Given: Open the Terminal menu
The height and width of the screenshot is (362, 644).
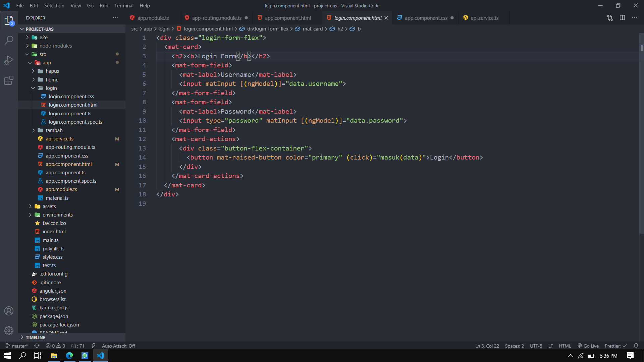Looking at the screenshot, I should coord(124,6).
